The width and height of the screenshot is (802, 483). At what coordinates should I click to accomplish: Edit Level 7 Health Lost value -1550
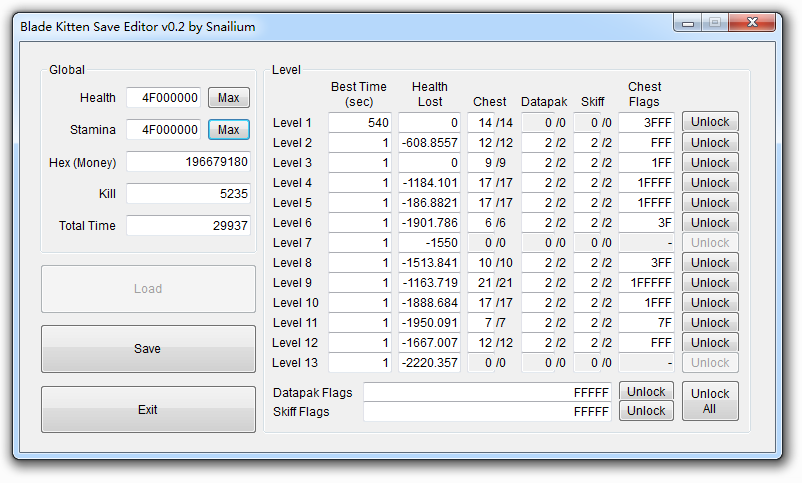430,243
